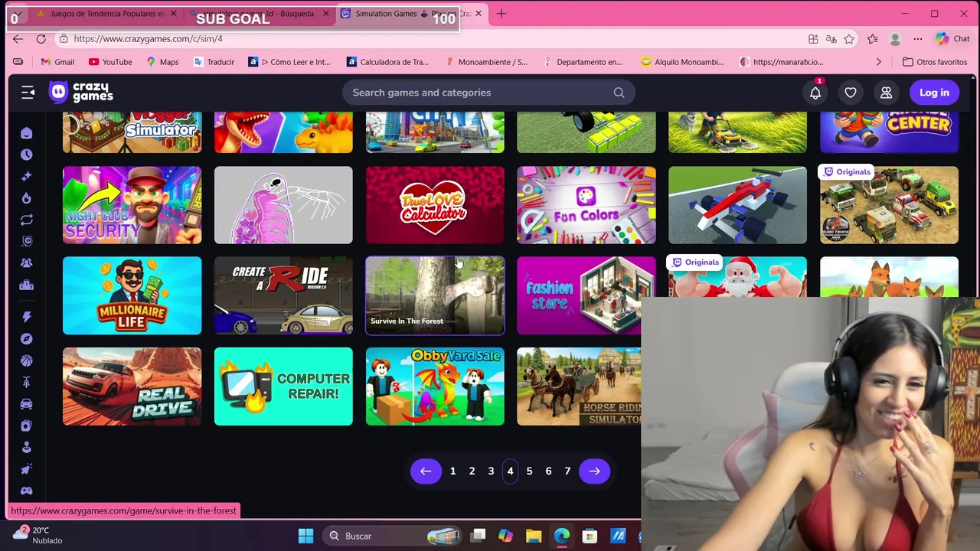
Task: Open the Home sidebar icon
Action: click(27, 133)
